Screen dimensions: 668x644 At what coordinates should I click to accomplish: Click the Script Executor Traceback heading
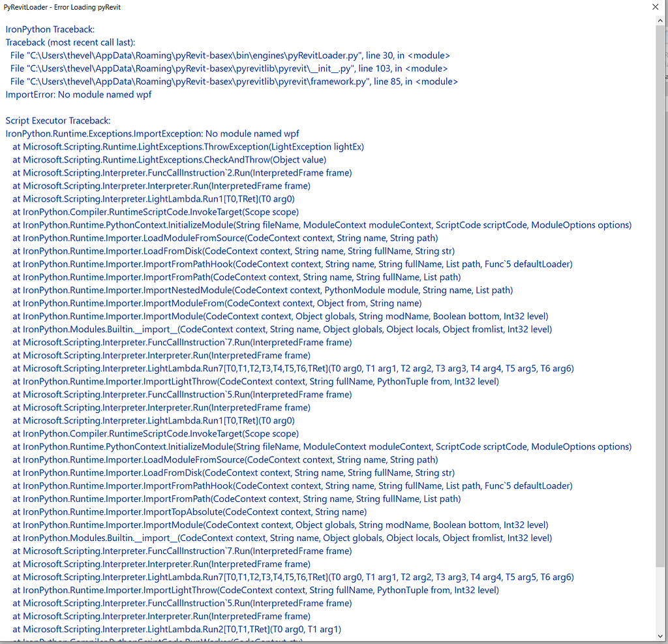pyautogui.click(x=59, y=120)
